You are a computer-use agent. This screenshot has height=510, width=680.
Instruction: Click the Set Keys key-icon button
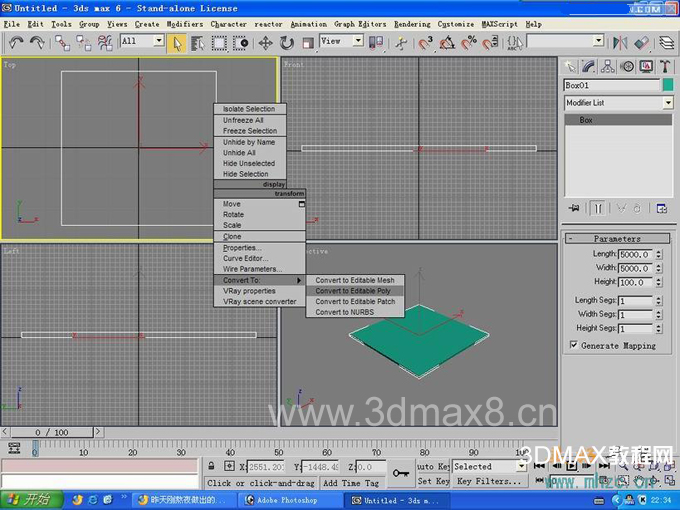[x=401, y=473]
